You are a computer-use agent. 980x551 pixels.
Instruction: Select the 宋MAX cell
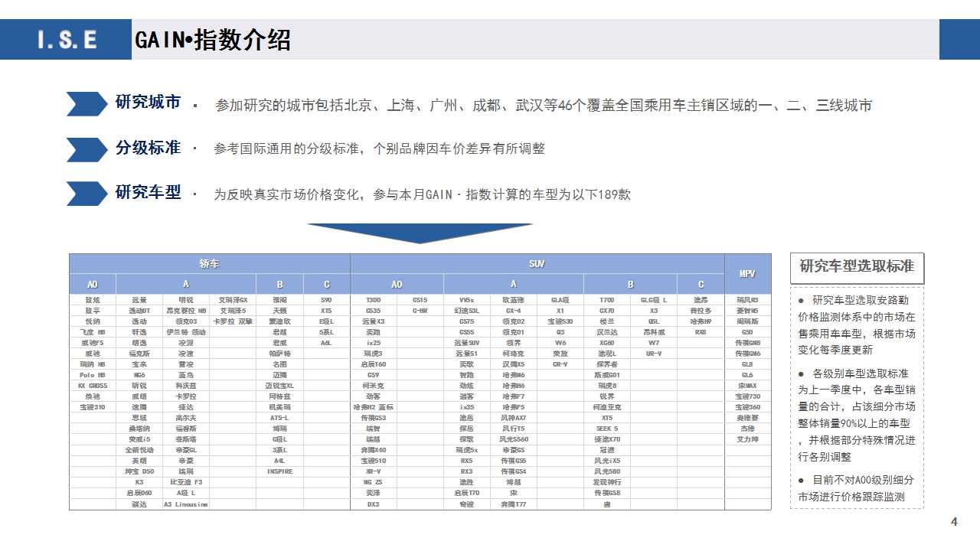[x=748, y=386]
